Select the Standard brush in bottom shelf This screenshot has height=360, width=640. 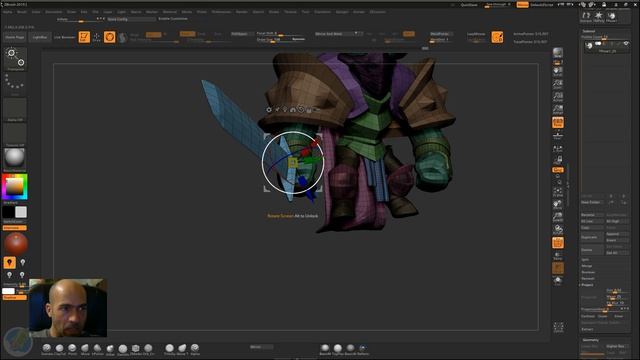pyautogui.click(x=47, y=349)
